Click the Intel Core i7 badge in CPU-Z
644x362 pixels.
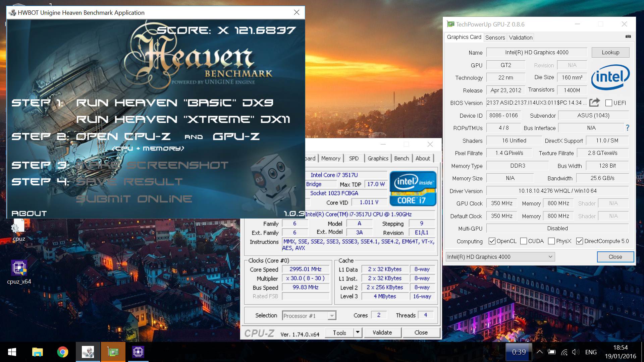pos(413,188)
